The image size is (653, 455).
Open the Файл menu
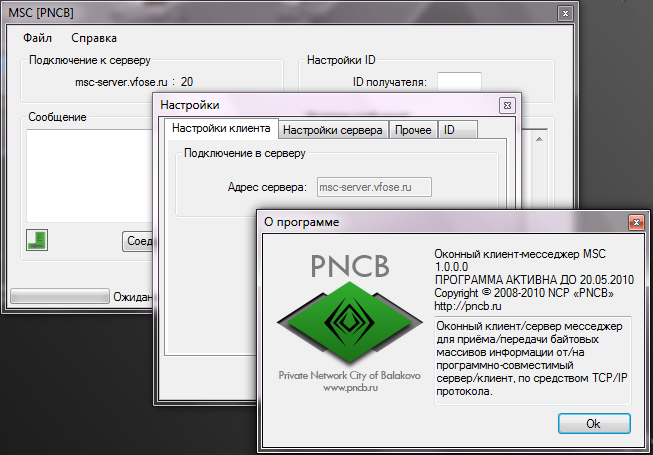coord(37,38)
